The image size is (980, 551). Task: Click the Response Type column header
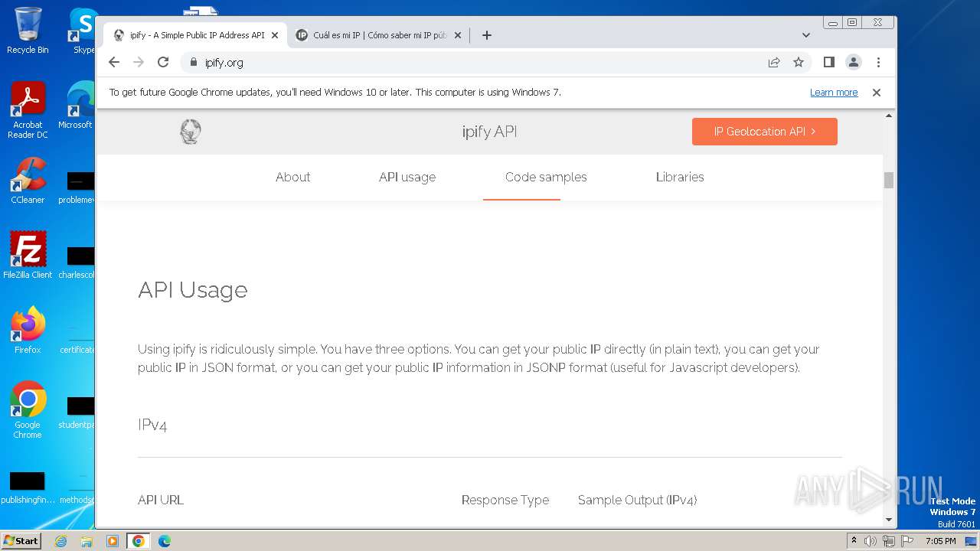[x=505, y=500]
